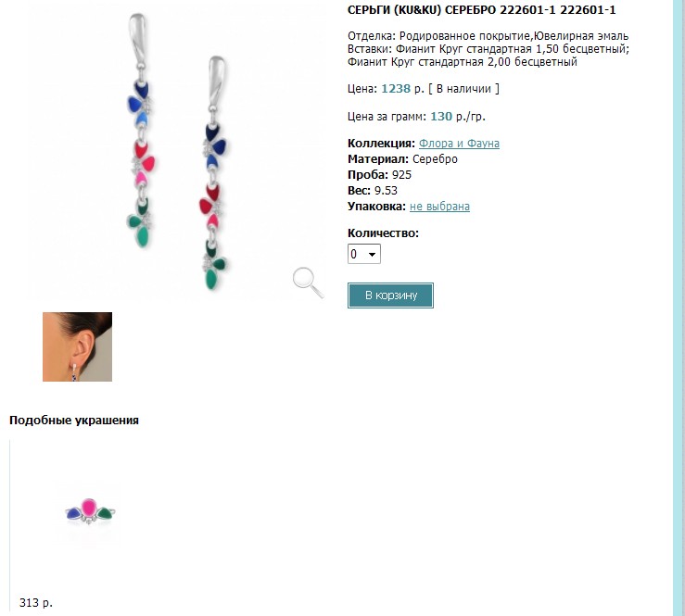Choose packaging via не выбрана link
Image resolution: width=685 pixels, height=616 pixels.
[x=439, y=206]
